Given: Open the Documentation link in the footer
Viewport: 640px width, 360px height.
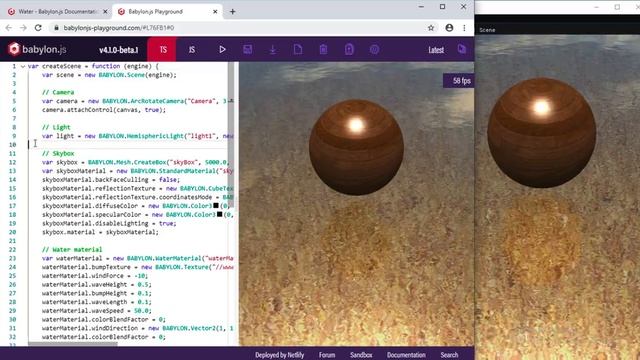Looking at the screenshot, I should pyautogui.click(x=406, y=355).
